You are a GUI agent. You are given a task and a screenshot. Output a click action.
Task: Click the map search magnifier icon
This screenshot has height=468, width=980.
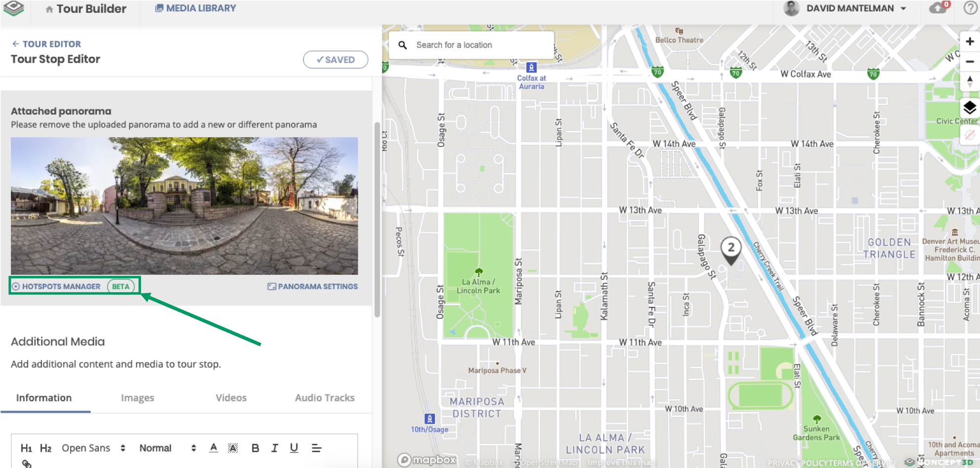pyautogui.click(x=403, y=45)
